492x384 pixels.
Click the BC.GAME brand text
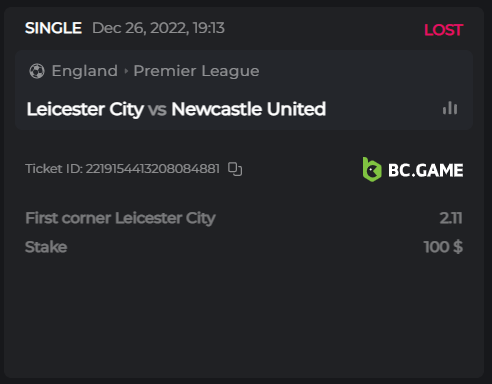point(426,170)
